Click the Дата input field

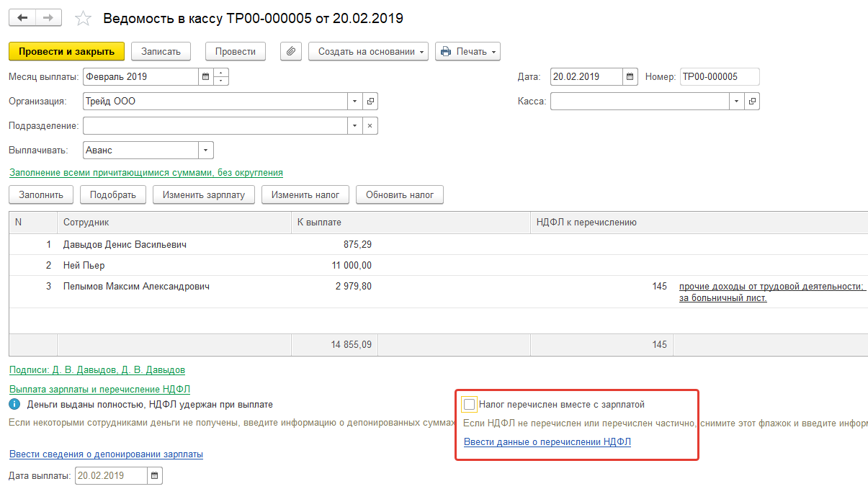(586, 76)
